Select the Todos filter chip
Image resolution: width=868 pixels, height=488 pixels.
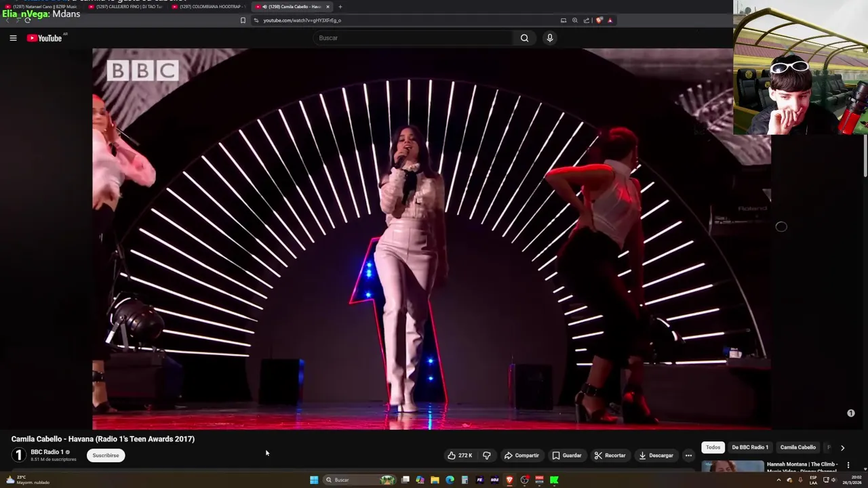coord(713,447)
